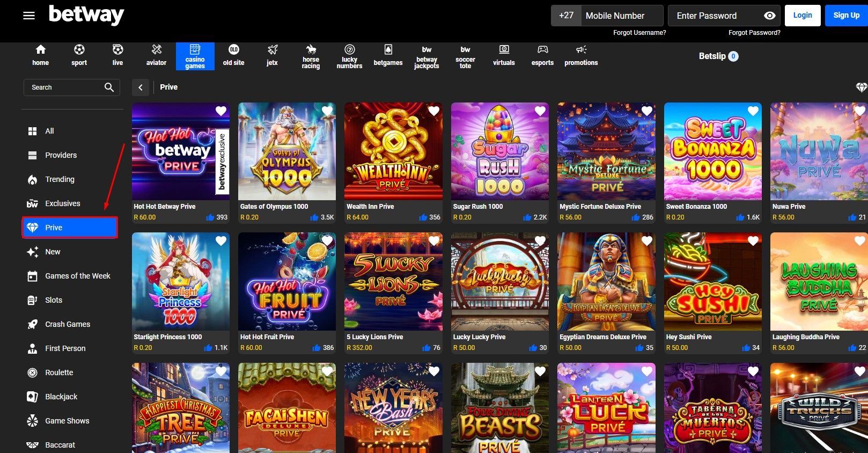Click Forgot Password link

pos(754,33)
